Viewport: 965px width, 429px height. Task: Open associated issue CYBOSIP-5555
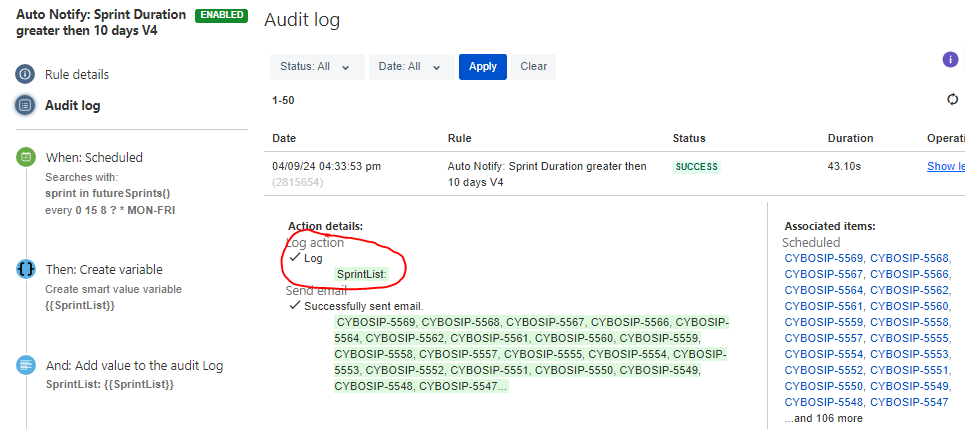pos(910,338)
